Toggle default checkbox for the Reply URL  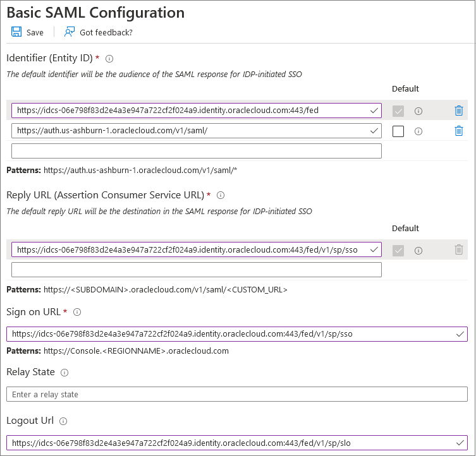[x=398, y=251]
